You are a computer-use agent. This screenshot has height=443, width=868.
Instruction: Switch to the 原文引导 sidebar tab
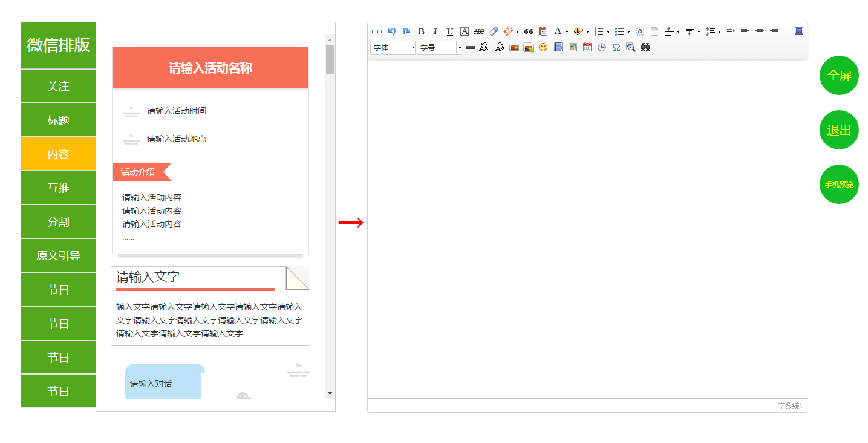(x=59, y=255)
